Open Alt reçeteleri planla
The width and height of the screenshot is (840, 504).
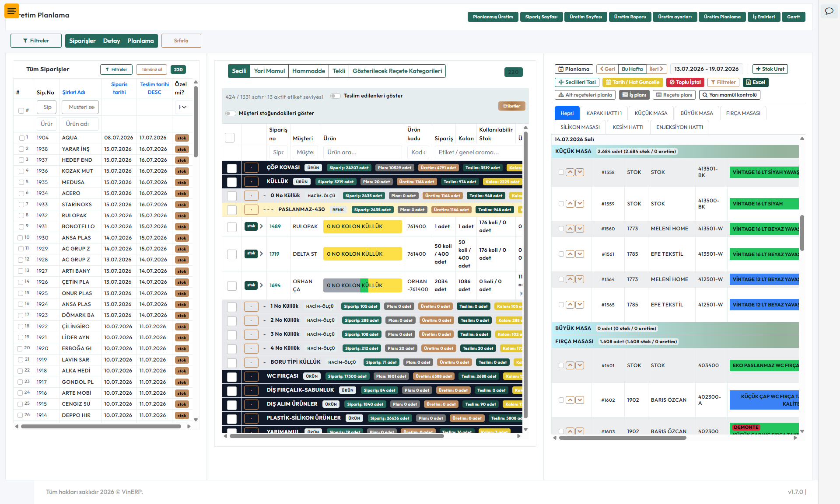pos(585,95)
